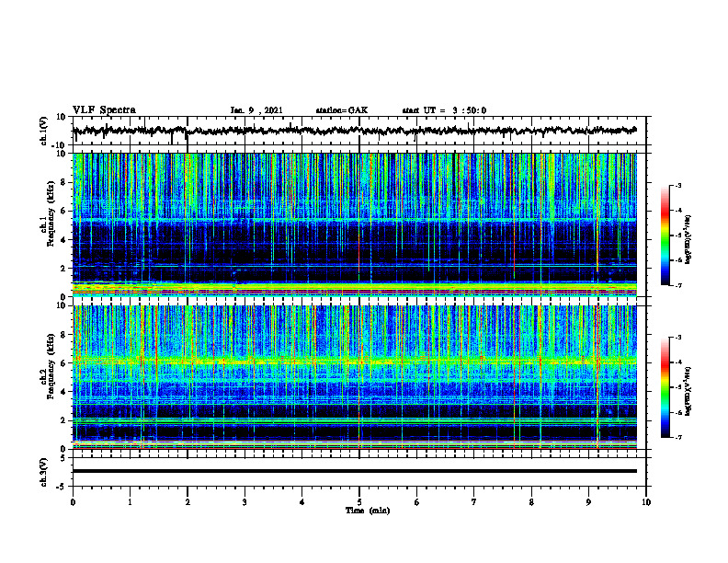The image size is (728, 563).
Task: Click the lower spectrogram color scale bar
Action: [x=665, y=387]
